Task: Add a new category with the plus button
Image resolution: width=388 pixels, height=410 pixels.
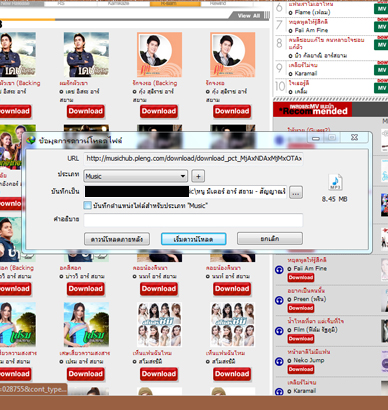Action: [x=198, y=176]
